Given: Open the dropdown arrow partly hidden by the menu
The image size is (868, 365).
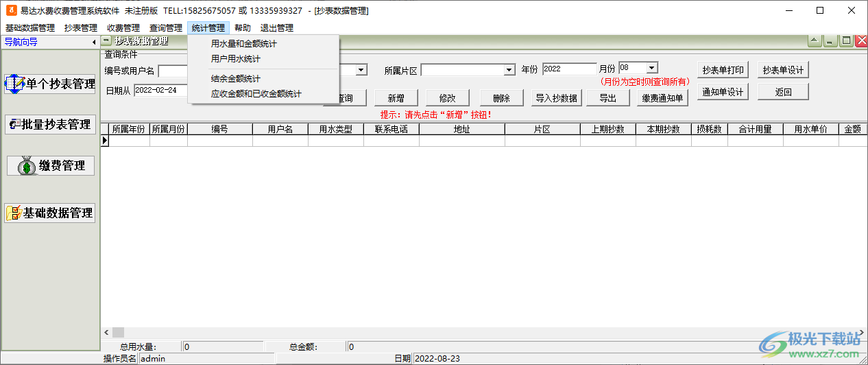Looking at the screenshot, I should [360, 70].
